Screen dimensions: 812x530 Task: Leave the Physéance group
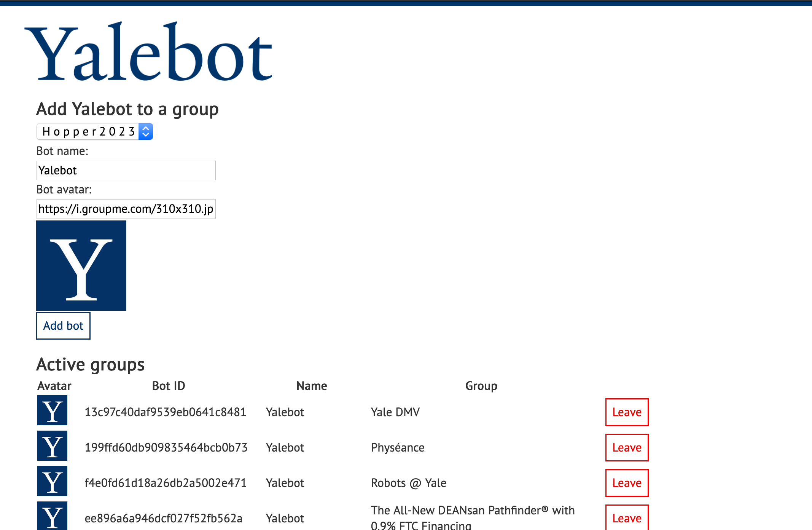627,447
